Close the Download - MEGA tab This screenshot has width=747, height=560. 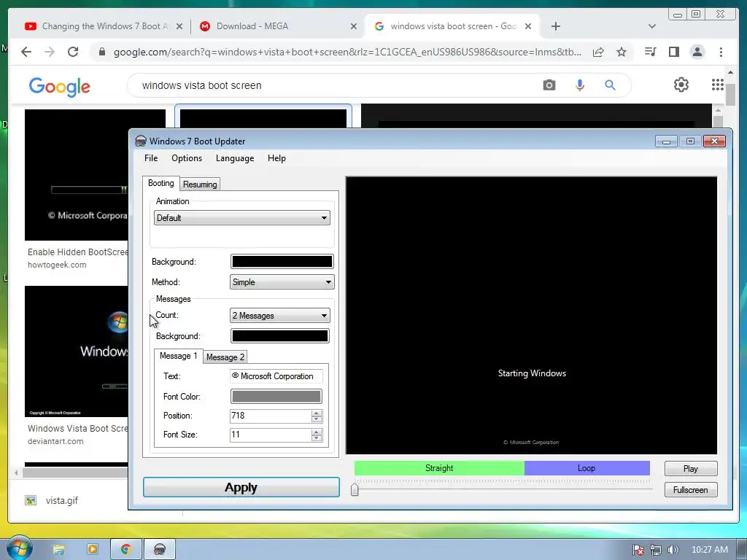point(354,27)
